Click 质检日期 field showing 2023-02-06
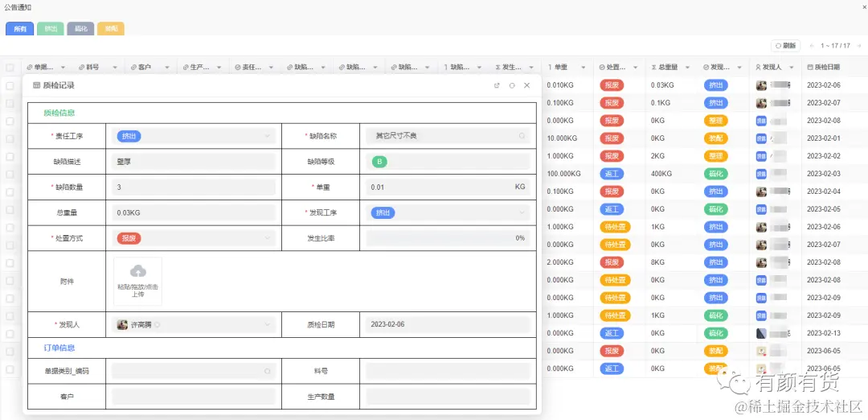This screenshot has height=420, width=868. tap(448, 325)
